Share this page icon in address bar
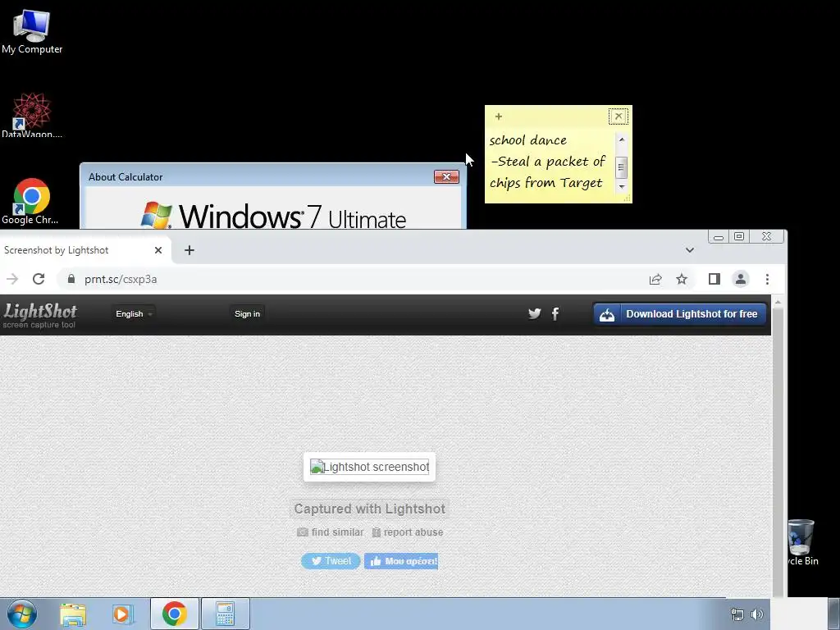 pos(655,279)
